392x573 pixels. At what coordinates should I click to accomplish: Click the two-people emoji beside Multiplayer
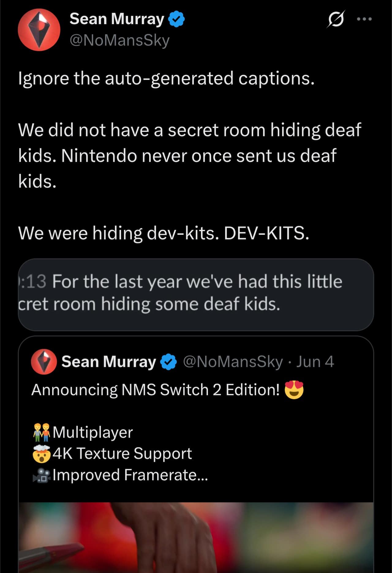(x=41, y=432)
